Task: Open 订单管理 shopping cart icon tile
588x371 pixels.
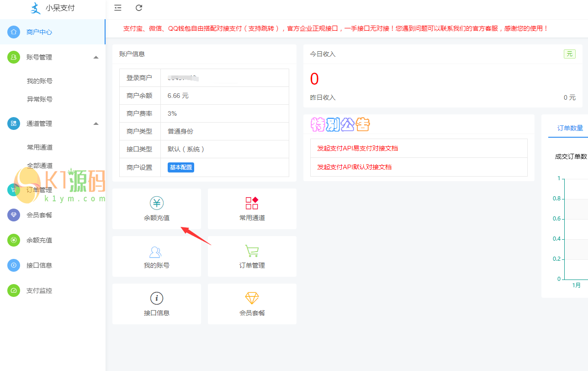Action: [x=252, y=251]
